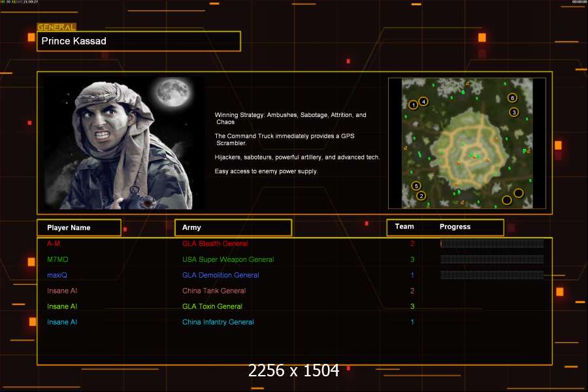This screenshot has width=588, height=392.
Task: Click M7MD's loading progress bar
Action: click(x=491, y=259)
